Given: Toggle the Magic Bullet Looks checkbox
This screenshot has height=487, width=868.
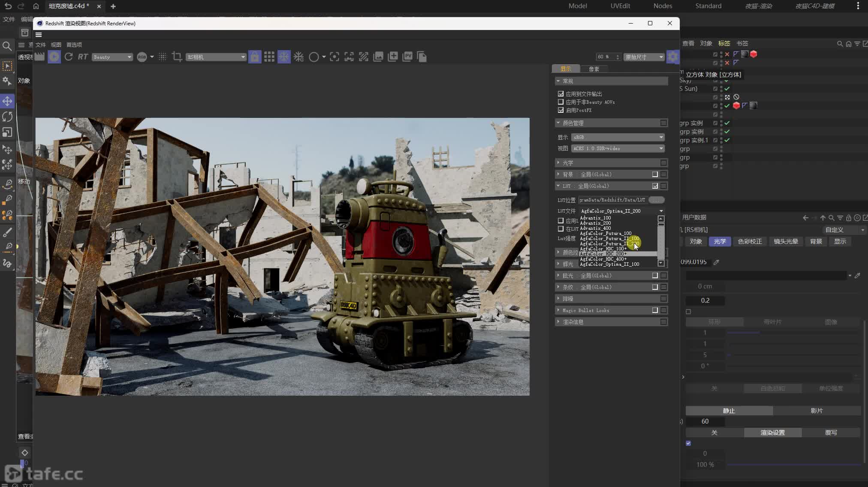Looking at the screenshot, I should [x=655, y=310].
